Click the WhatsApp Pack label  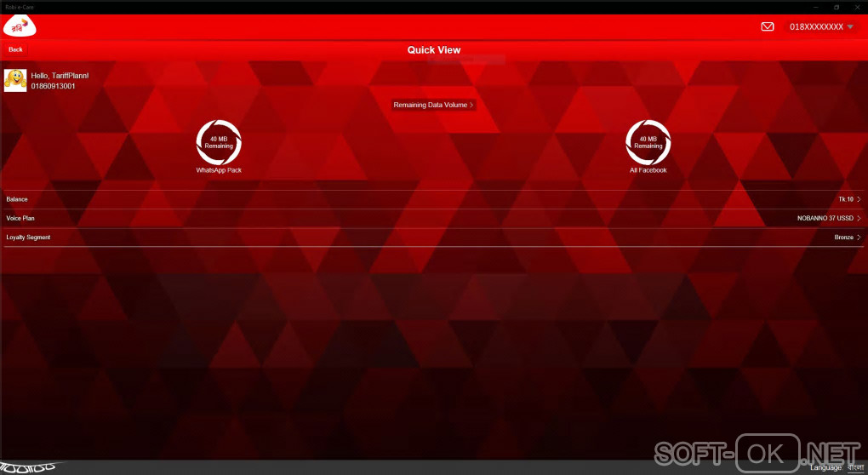[219, 170]
